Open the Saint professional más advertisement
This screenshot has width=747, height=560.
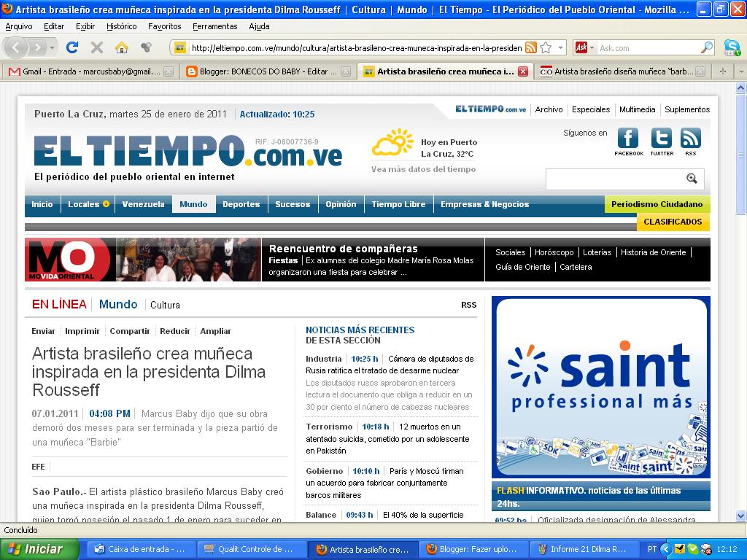click(601, 387)
